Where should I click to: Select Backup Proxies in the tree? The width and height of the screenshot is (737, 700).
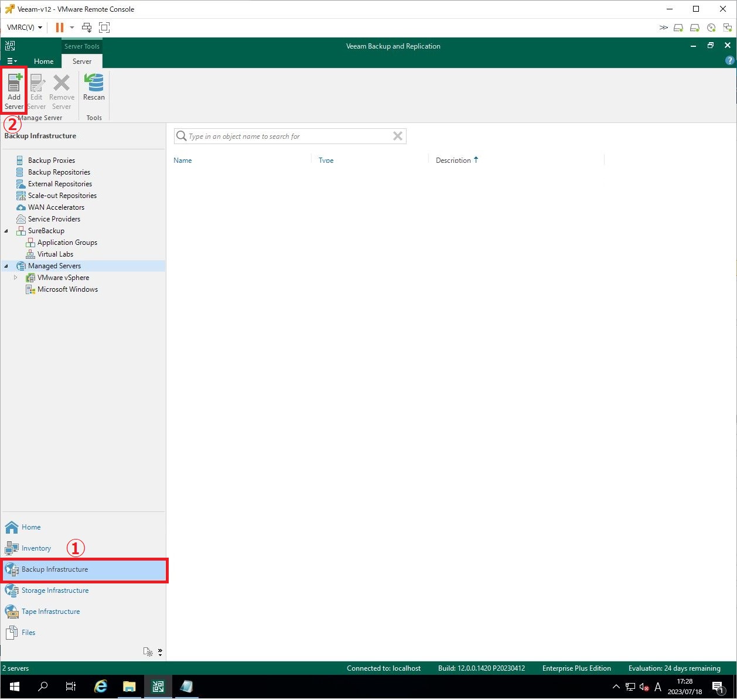click(x=52, y=161)
